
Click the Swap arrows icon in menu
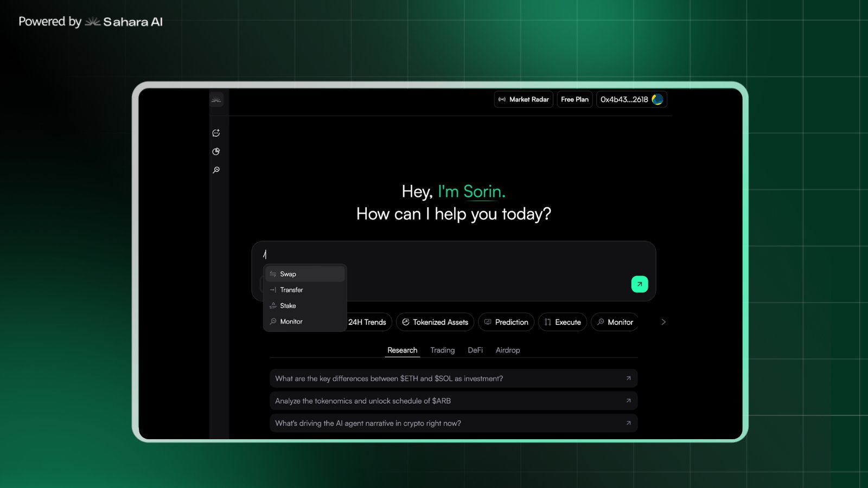273,274
